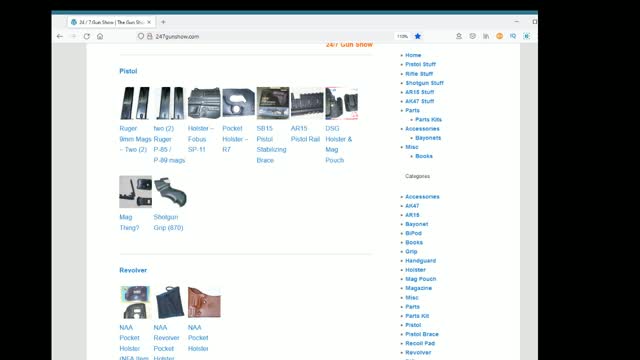The image size is (640, 360).
Task: Select Grip in Categories list
Action: pos(411,252)
